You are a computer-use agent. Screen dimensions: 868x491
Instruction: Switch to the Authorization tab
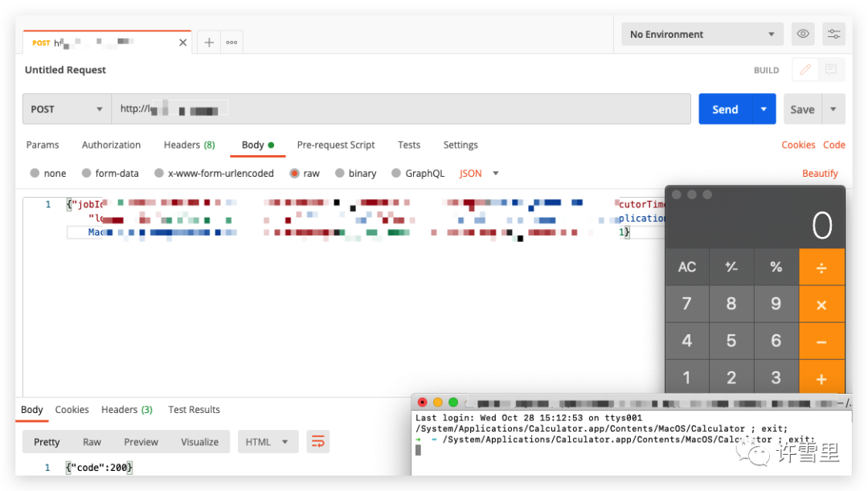tap(111, 145)
